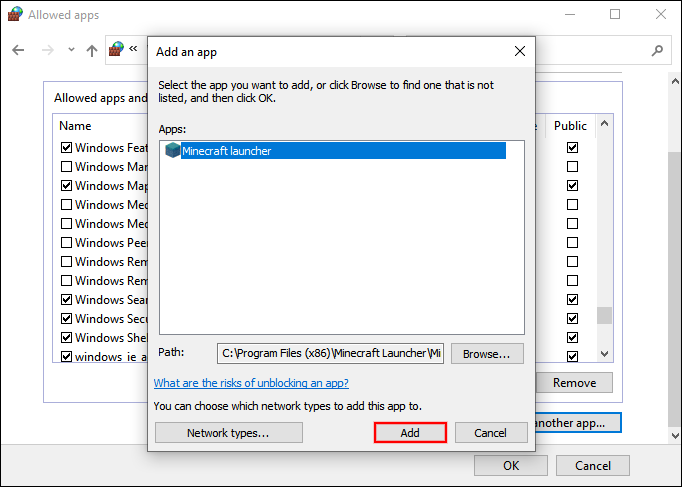Expand the address bar double-chevron
This screenshot has height=487, width=682.
(x=134, y=50)
